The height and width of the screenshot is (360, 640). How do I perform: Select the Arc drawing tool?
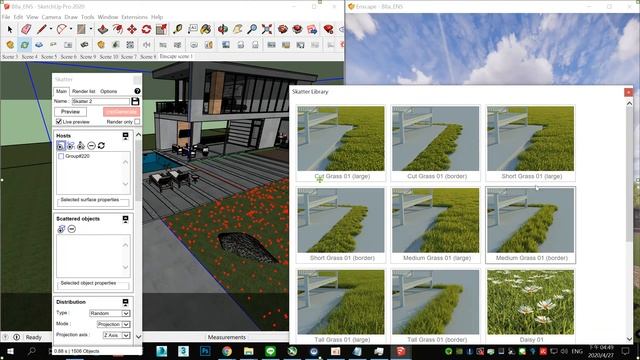click(x=61, y=29)
